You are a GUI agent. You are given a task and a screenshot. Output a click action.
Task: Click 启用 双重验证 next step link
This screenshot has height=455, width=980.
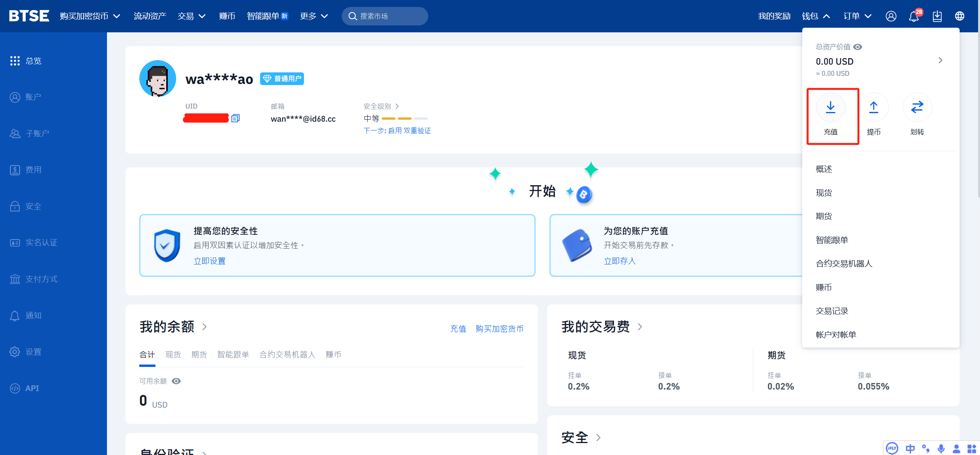tap(409, 131)
